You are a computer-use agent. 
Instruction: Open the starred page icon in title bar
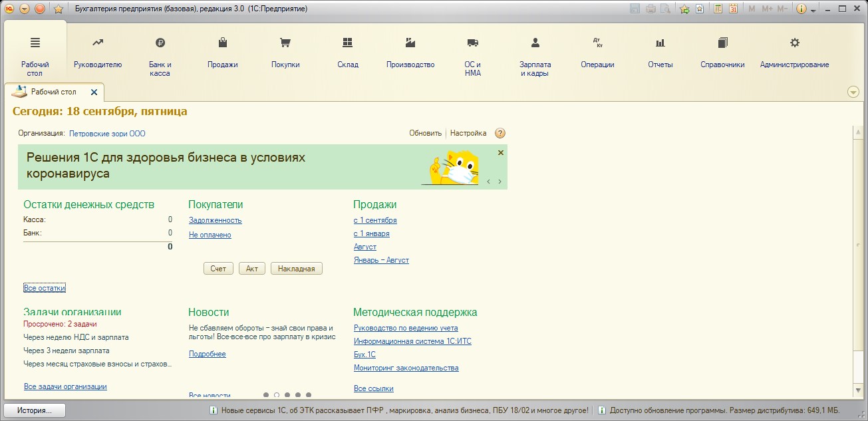[x=700, y=9]
